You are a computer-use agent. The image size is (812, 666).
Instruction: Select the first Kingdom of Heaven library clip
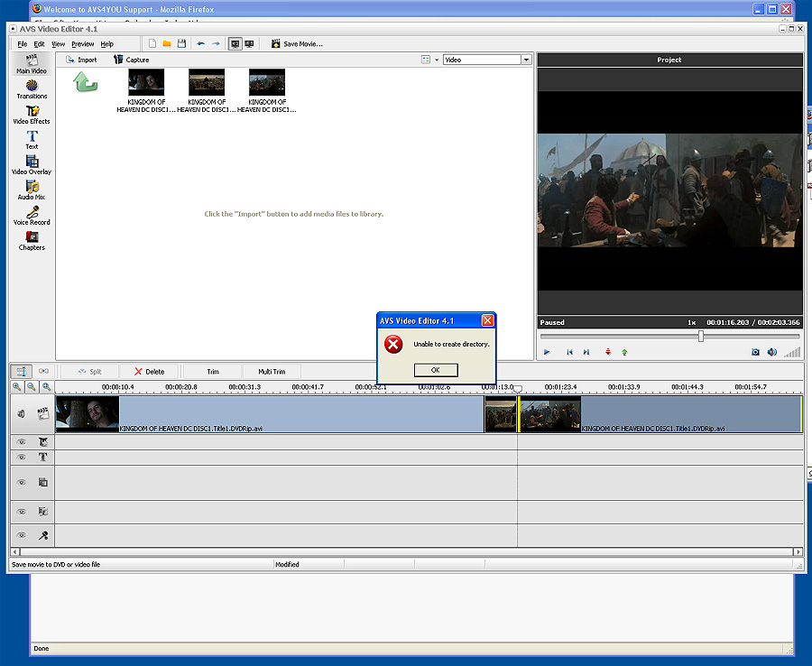coord(146,91)
